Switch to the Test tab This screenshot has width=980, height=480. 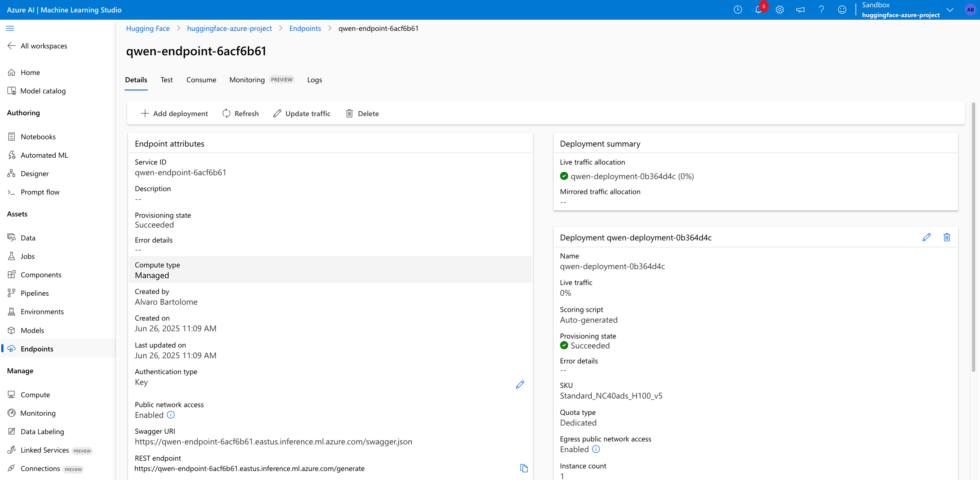167,80
